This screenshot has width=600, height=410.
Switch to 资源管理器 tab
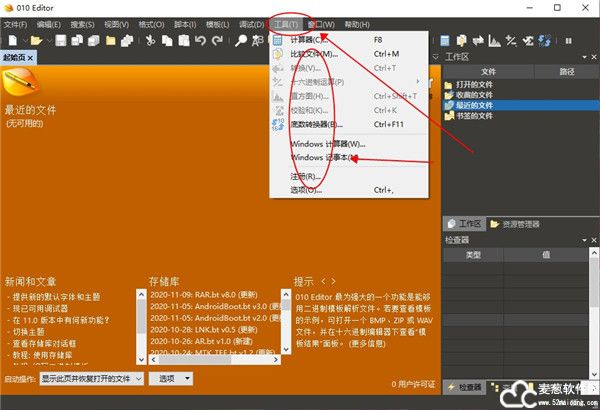515,224
